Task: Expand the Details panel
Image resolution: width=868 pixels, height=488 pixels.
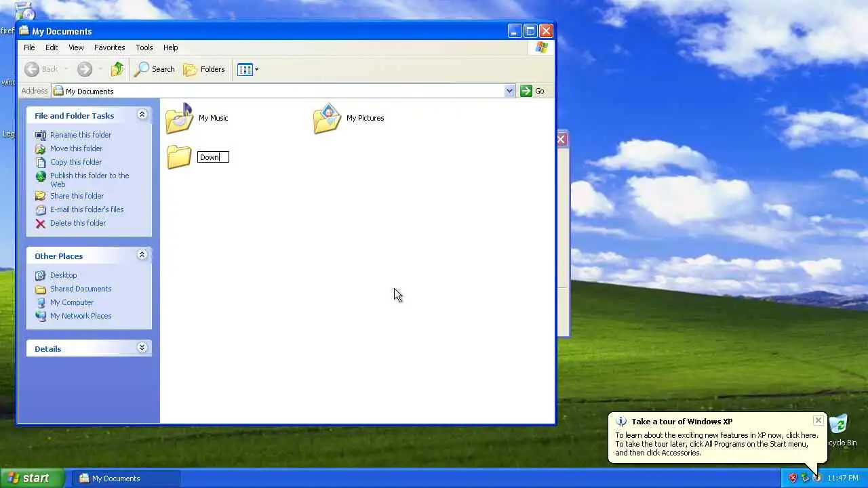Action: [x=142, y=348]
